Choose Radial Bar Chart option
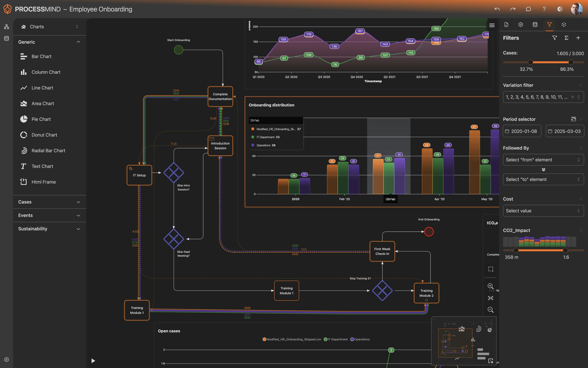This screenshot has width=588, height=368. [x=48, y=151]
